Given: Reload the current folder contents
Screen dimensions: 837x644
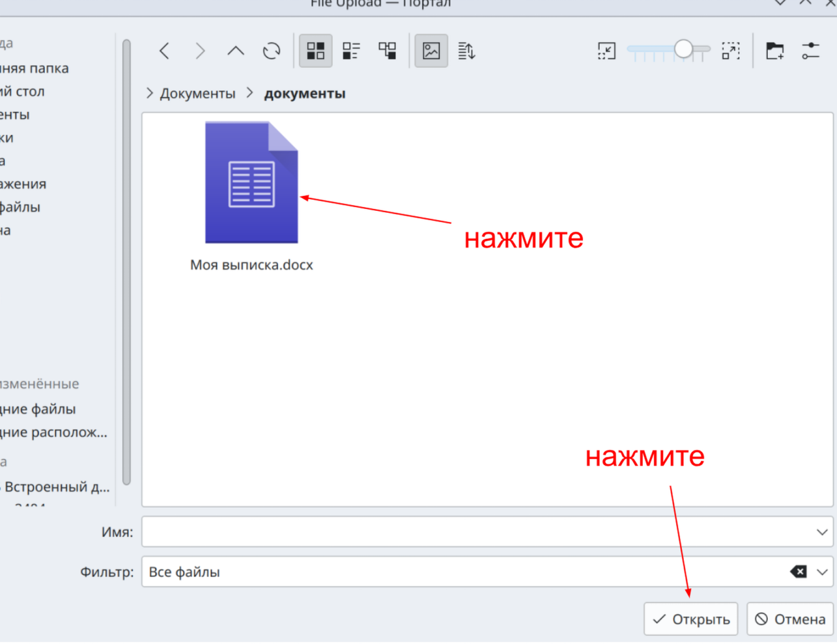Looking at the screenshot, I should pos(271,51).
